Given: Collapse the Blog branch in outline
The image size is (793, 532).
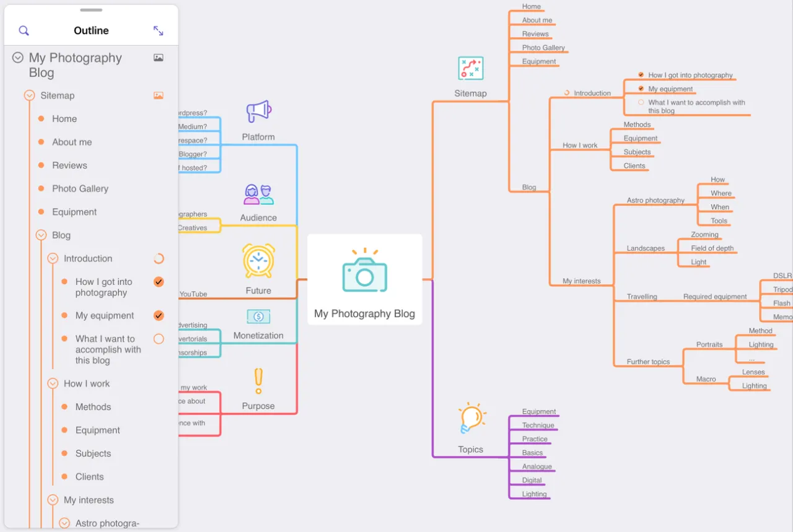Looking at the screenshot, I should (42, 235).
